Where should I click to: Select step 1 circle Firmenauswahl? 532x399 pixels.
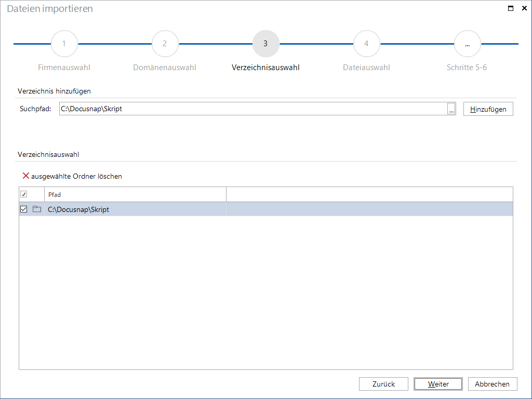(64, 44)
